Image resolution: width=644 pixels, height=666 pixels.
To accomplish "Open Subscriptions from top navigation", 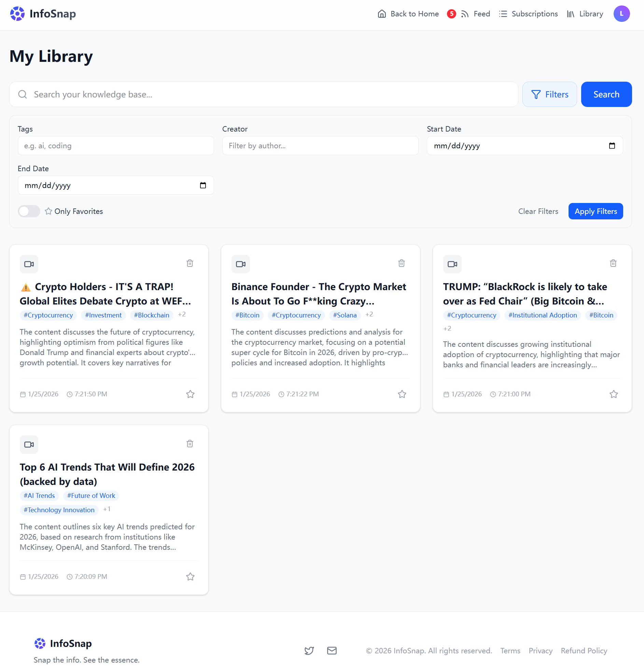I will tap(528, 14).
